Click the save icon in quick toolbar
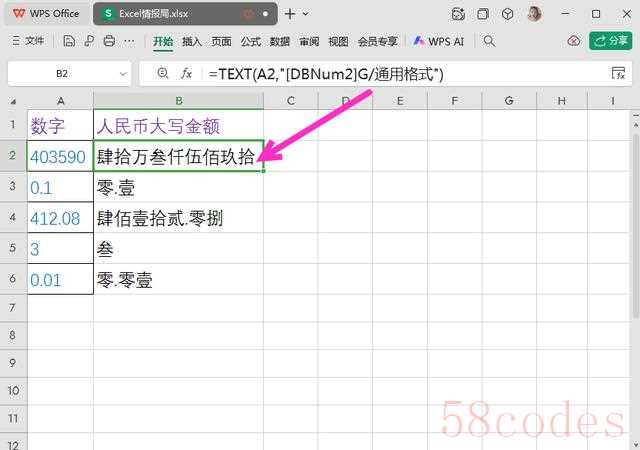This screenshot has height=450, width=640. 69,42
